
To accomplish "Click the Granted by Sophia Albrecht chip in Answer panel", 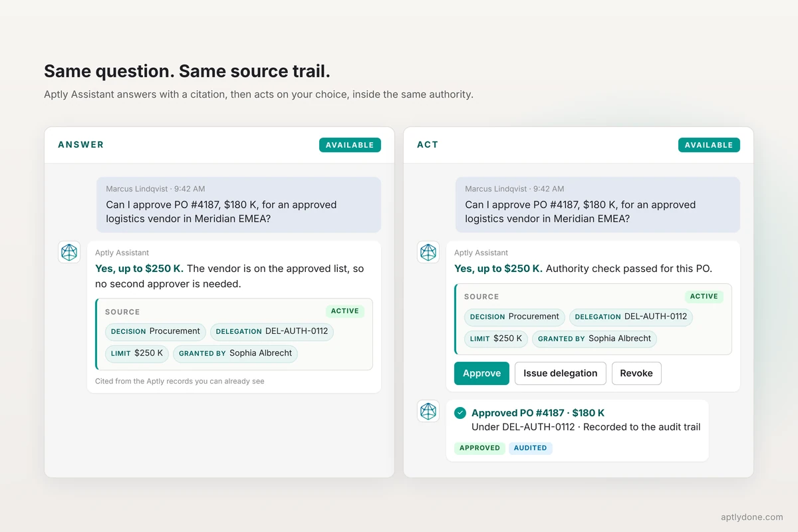I will pos(235,353).
